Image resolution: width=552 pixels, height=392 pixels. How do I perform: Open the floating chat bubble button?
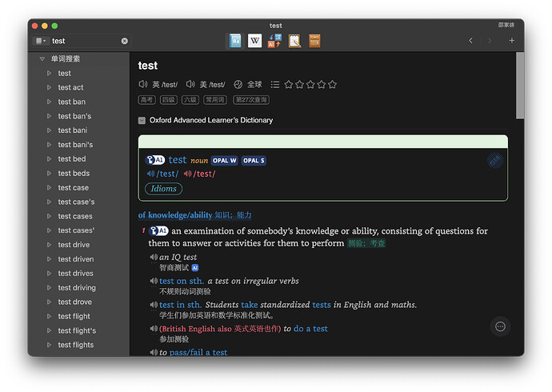(500, 326)
